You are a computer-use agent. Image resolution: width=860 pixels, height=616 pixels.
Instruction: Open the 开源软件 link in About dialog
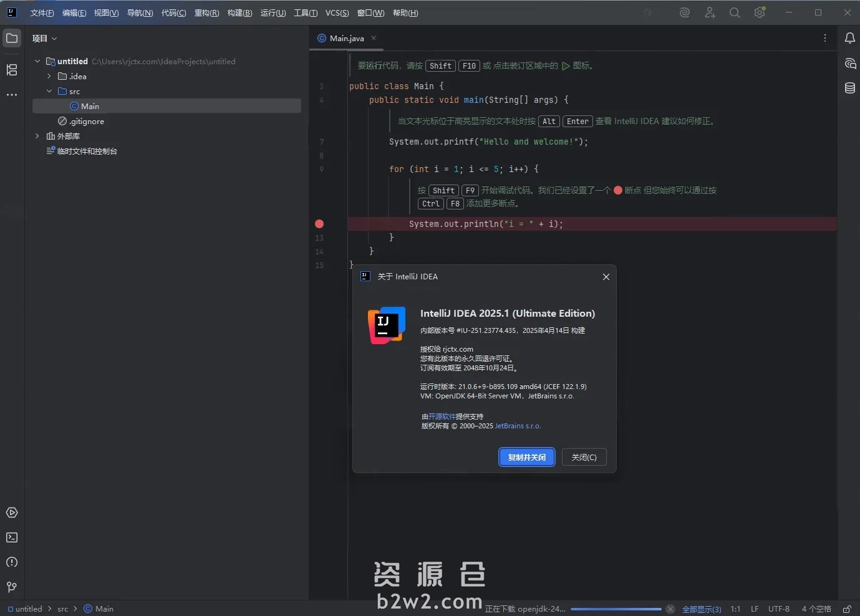pyautogui.click(x=442, y=416)
